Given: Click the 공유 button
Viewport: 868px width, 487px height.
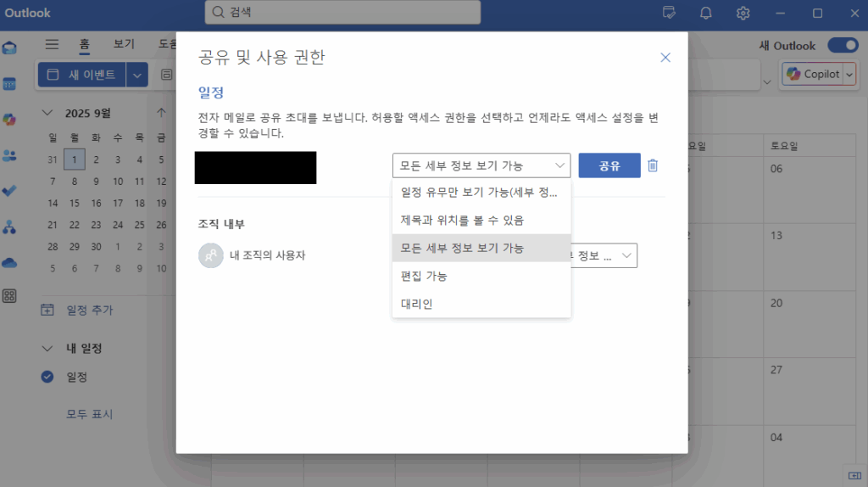Looking at the screenshot, I should coord(609,165).
